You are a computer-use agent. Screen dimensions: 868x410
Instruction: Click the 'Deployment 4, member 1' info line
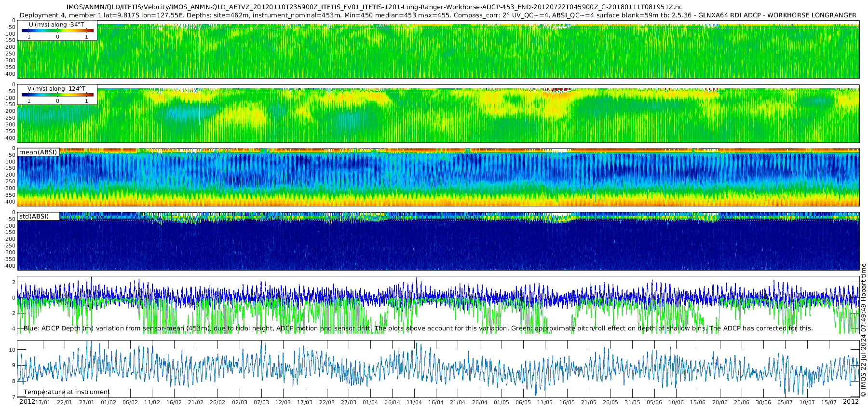(438, 15)
